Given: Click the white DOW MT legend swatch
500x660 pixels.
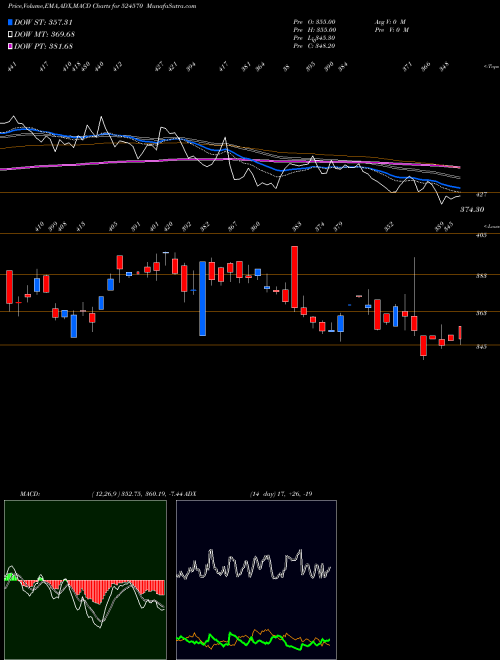Looking at the screenshot, I should [x=11, y=34].
